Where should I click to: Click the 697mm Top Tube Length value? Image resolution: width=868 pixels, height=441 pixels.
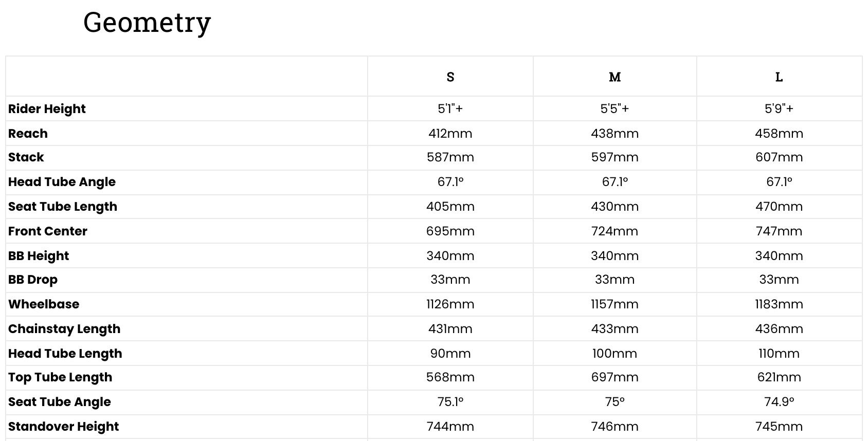[x=614, y=377]
